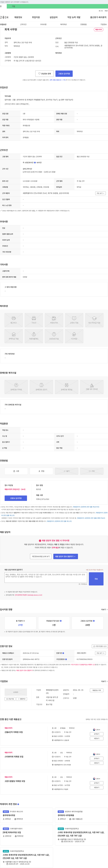Go to the 고용24 home logo
The width and height of the screenshot is (108, 868).
(4, 17)
